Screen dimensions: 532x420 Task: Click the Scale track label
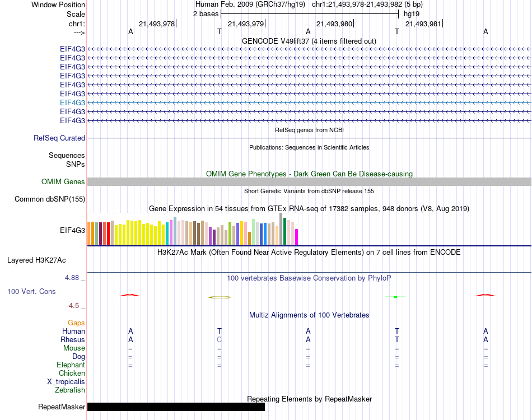pyautogui.click(x=76, y=14)
